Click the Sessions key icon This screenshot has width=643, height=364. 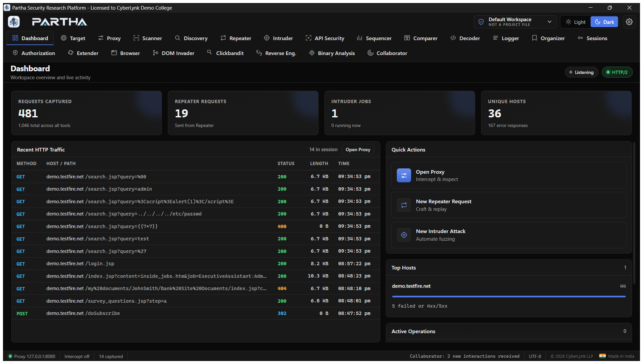(580, 38)
